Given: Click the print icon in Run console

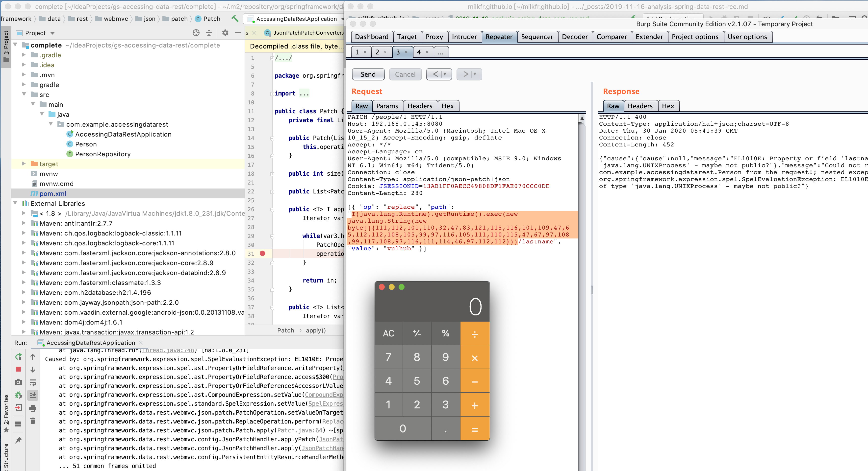Looking at the screenshot, I should coord(33,408).
